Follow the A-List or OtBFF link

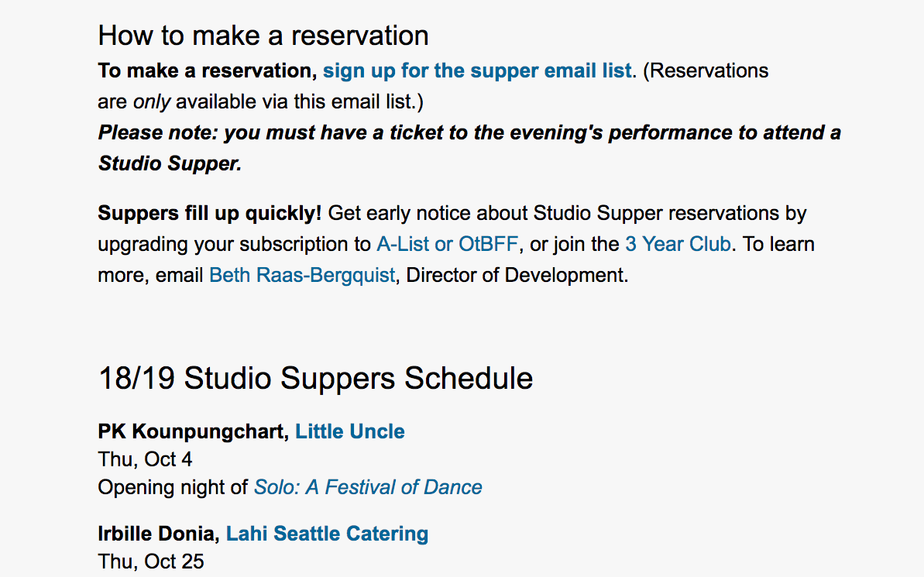[x=447, y=244]
